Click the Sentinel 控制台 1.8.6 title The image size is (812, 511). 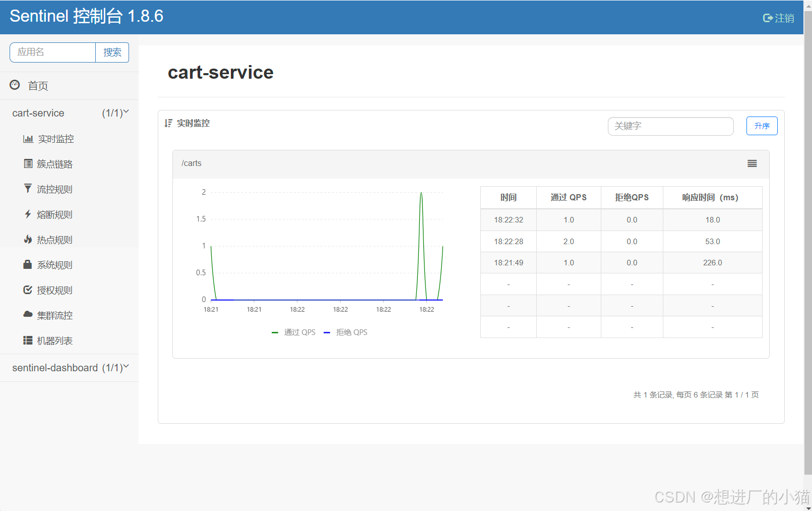[87, 16]
